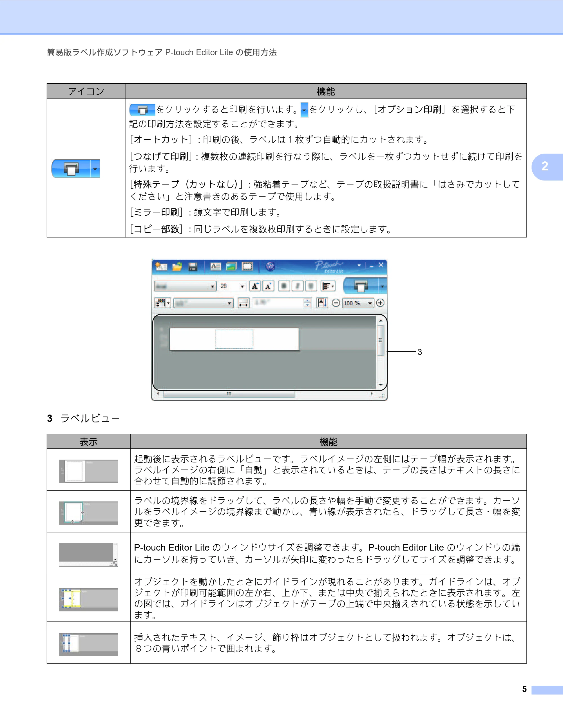
Task: Open the text alignment dropdown
Action: click(328, 286)
